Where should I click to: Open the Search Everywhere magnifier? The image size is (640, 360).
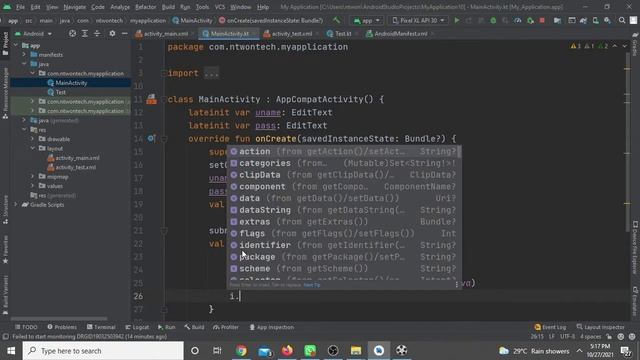click(x=622, y=20)
